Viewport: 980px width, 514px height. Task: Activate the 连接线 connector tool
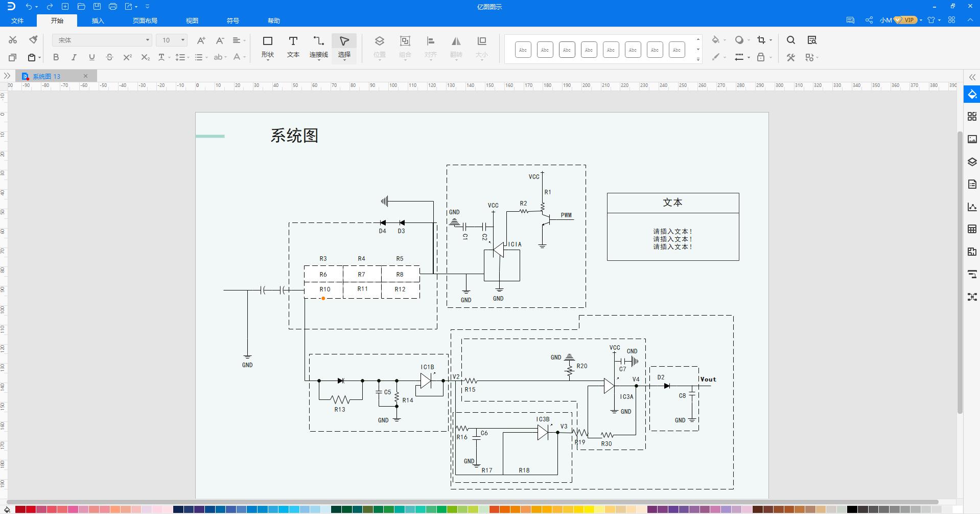(318, 46)
